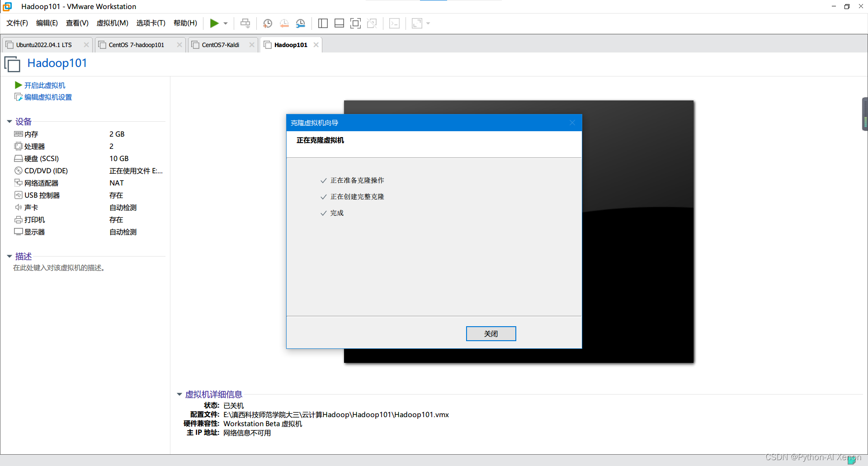Click the VMware Workstation title bar logo
The height and width of the screenshot is (466, 868).
pos(7,6)
